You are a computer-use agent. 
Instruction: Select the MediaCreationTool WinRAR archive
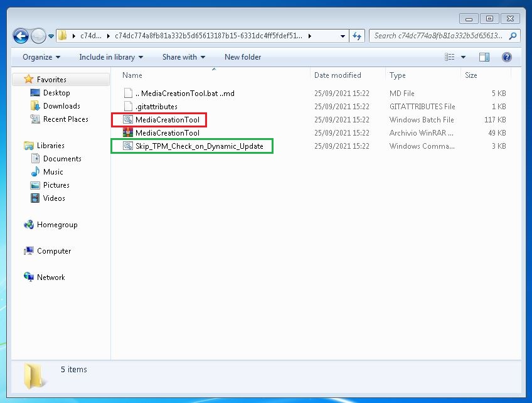(x=168, y=133)
